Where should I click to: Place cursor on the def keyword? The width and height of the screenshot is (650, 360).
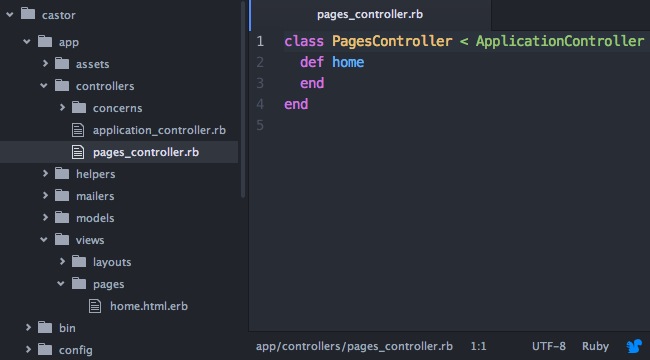point(312,62)
